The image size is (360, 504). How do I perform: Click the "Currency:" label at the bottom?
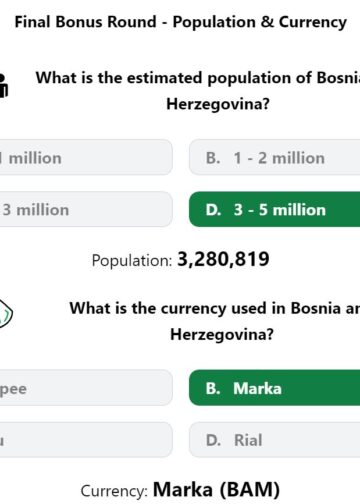click(x=114, y=491)
